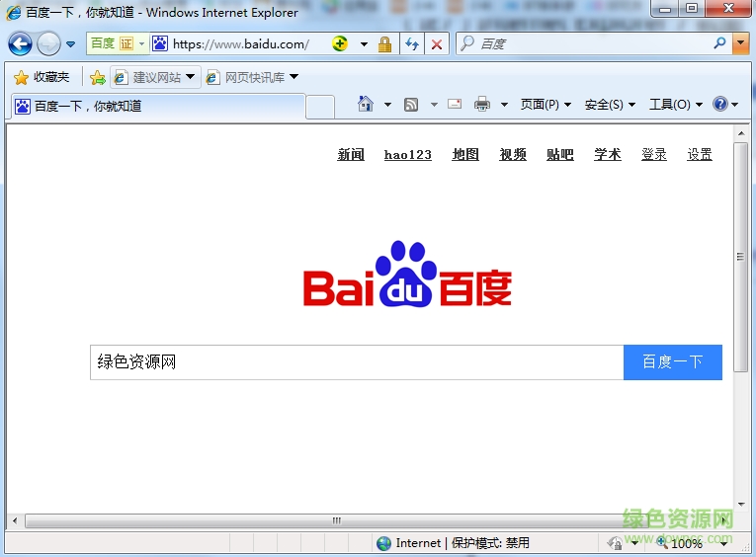756x557 pixels.
Task: Open the 收藏夹 favorites panel
Action: click(42, 77)
